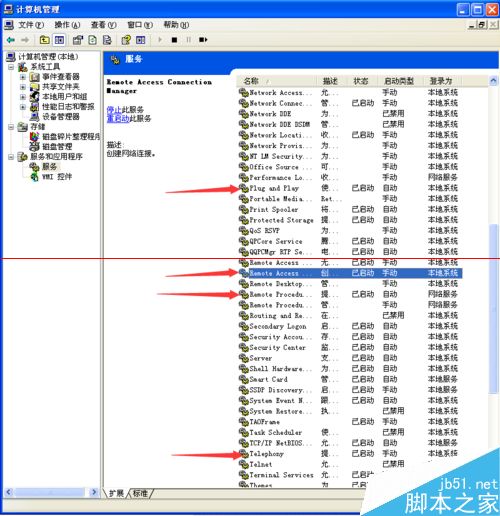Open the 查看(V) menu
500x516 pixels.
click(x=104, y=25)
